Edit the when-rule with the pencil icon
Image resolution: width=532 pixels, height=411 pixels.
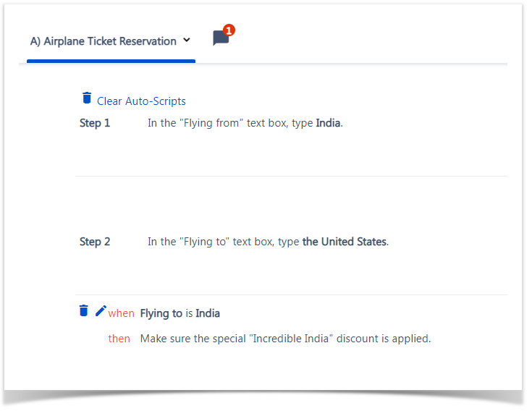tap(101, 310)
